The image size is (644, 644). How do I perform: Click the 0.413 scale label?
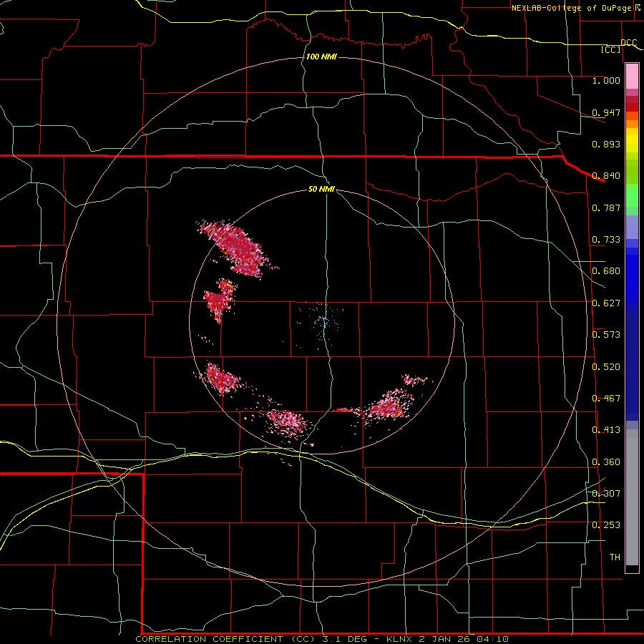pos(606,430)
